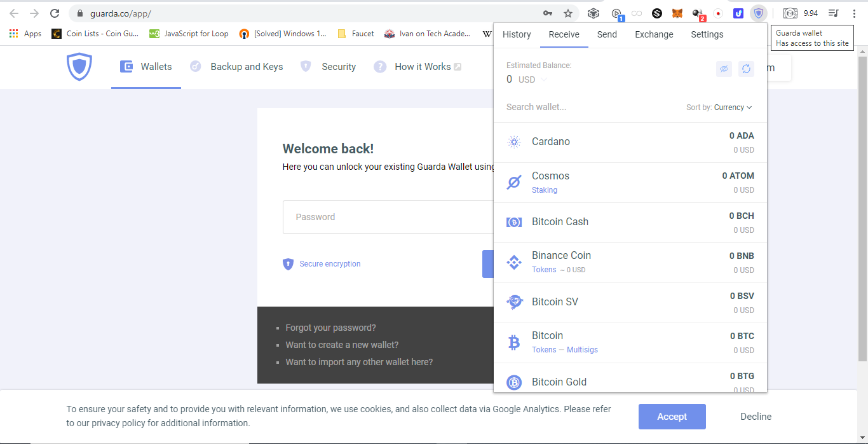Click the Secure encryption link
Image resolution: width=868 pixels, height=444 pixels.
point(330,264)
